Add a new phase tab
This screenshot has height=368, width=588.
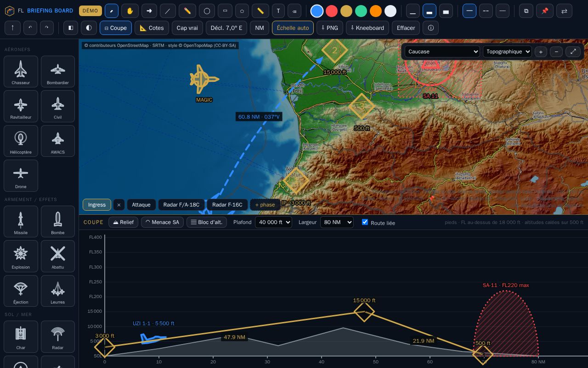(x=265, y=205)
